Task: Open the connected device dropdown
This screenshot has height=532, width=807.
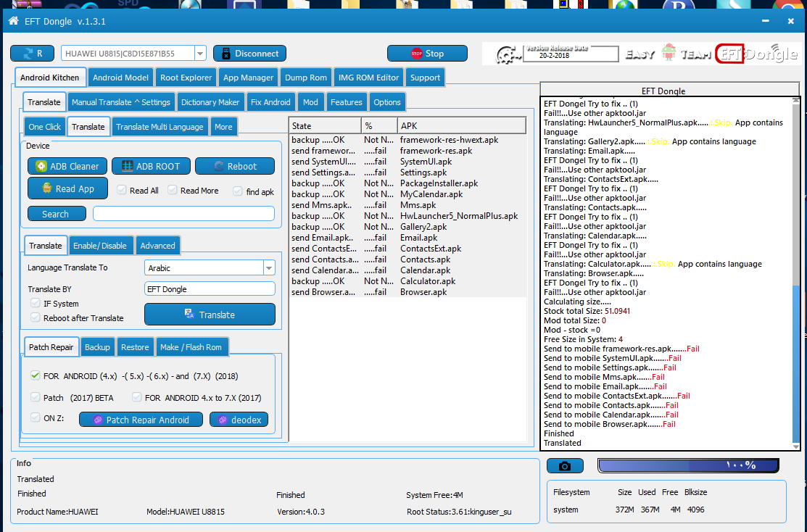Action: tap(200, 54)
